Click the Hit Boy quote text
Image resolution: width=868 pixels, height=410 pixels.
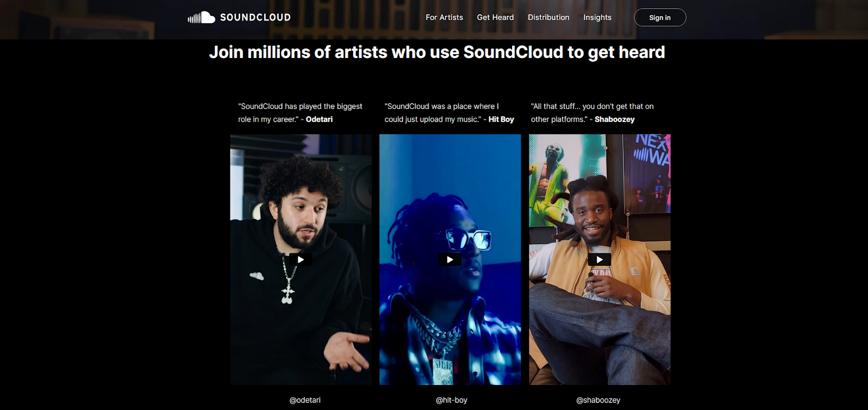pos(449,113)
